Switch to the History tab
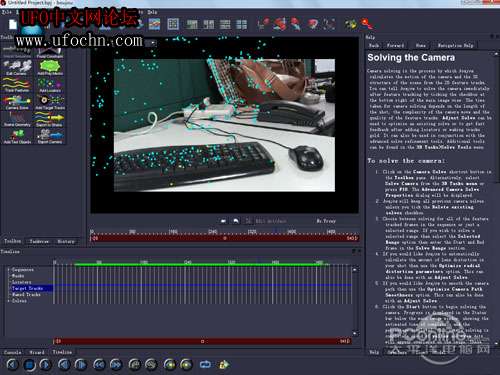The image size is (500, 375). pyautogui.click(x=66, y=241)
